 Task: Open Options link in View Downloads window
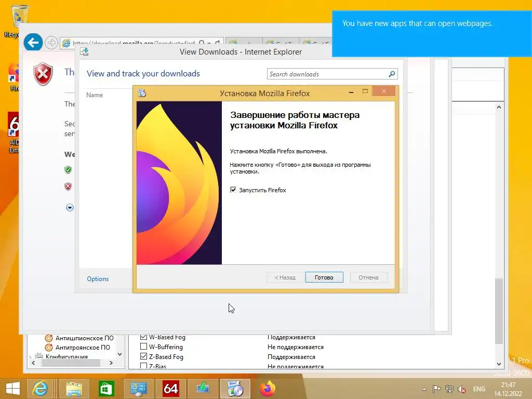pos(98,279)
